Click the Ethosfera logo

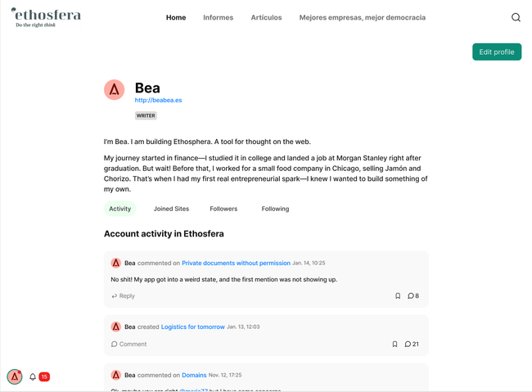(47, 17)
